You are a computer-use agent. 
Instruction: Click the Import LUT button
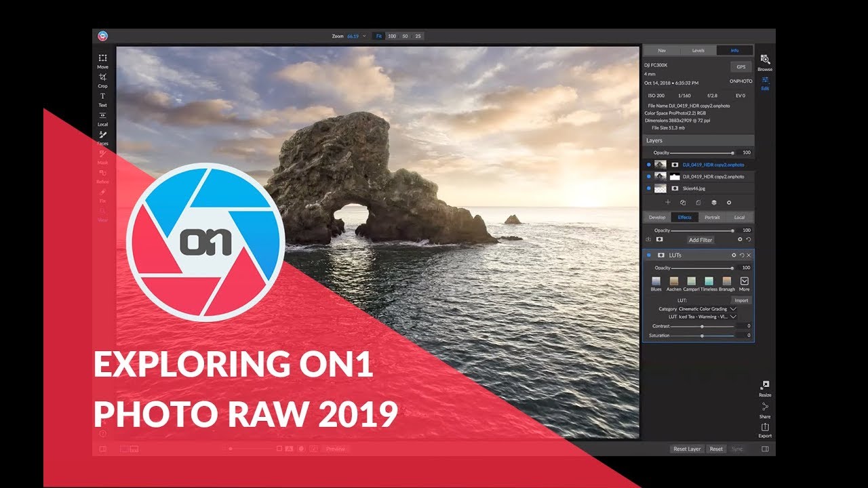point(741,300)
